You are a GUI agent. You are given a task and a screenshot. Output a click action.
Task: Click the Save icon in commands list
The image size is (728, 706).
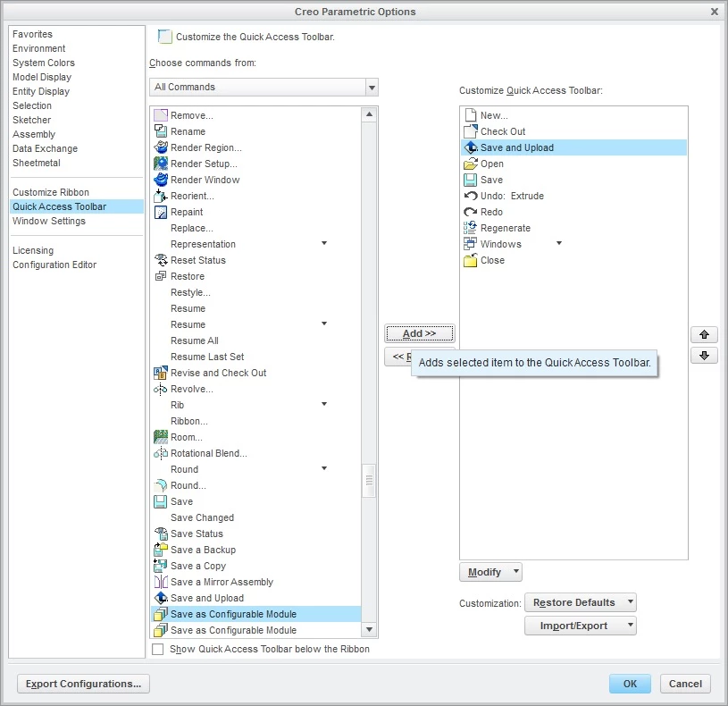coord(160,501)
